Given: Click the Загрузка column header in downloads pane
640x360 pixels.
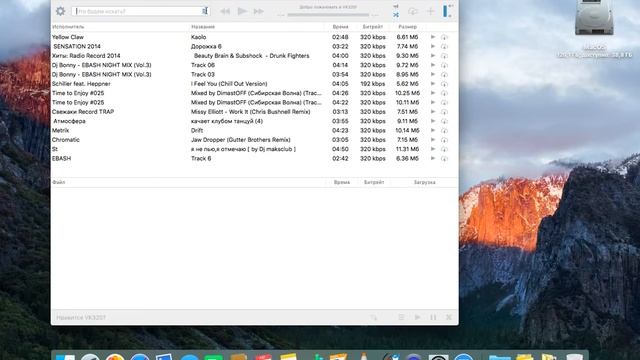Looking at the screenshot, I should click(424, 182).
